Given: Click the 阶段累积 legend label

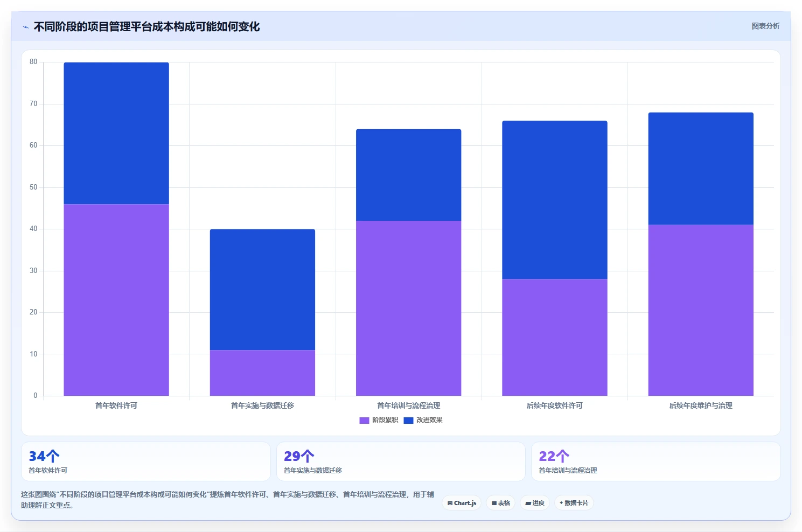Looking at the screenshot, I should (x=385, y=420).
